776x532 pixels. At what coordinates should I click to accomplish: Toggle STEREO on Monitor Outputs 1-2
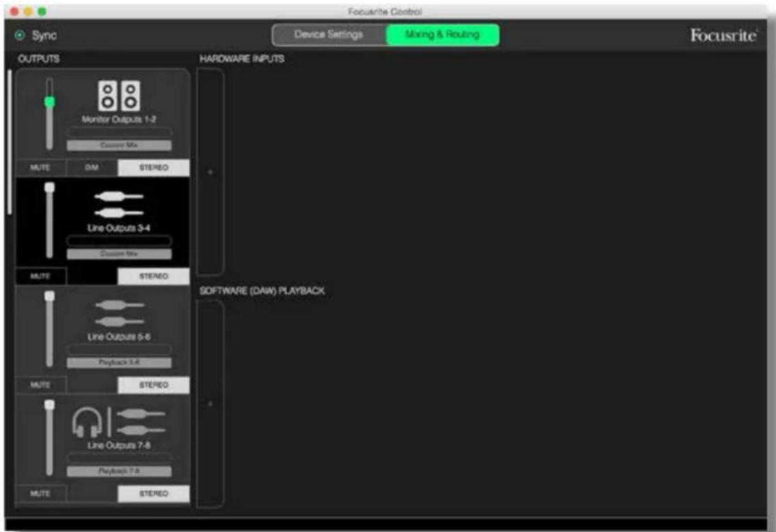click(x=154, y=168)
